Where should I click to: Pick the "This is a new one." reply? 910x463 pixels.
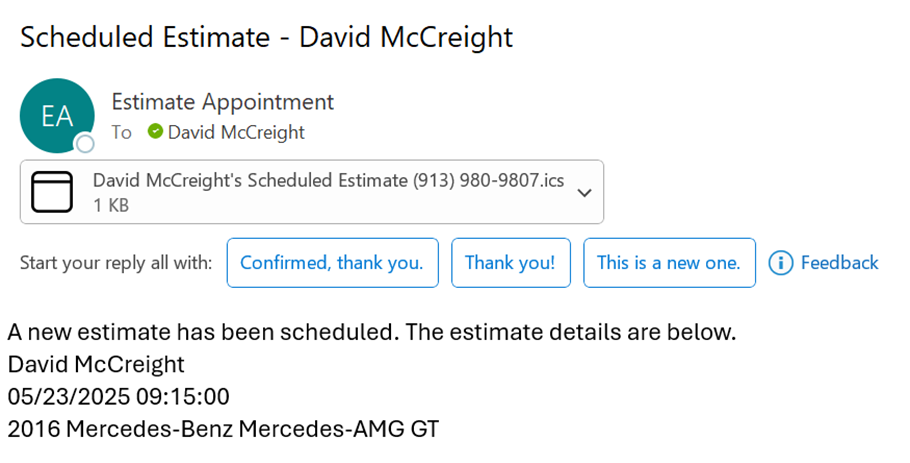[x=669, y=263]
